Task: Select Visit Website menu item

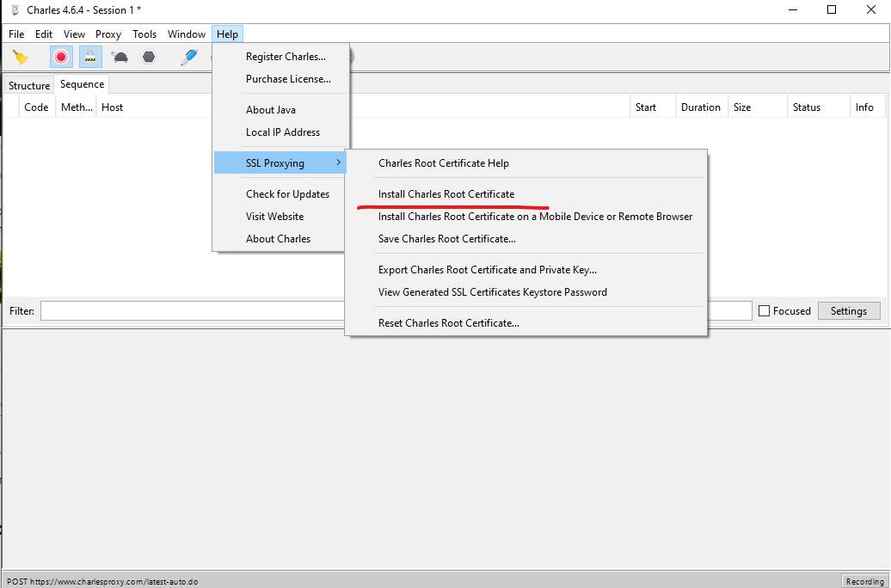Action: (x=280, y=217)
